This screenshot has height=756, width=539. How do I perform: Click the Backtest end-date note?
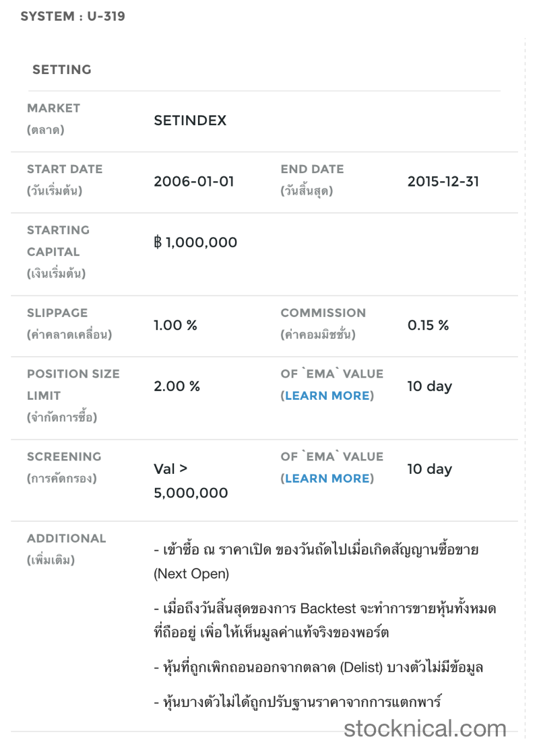325,620
